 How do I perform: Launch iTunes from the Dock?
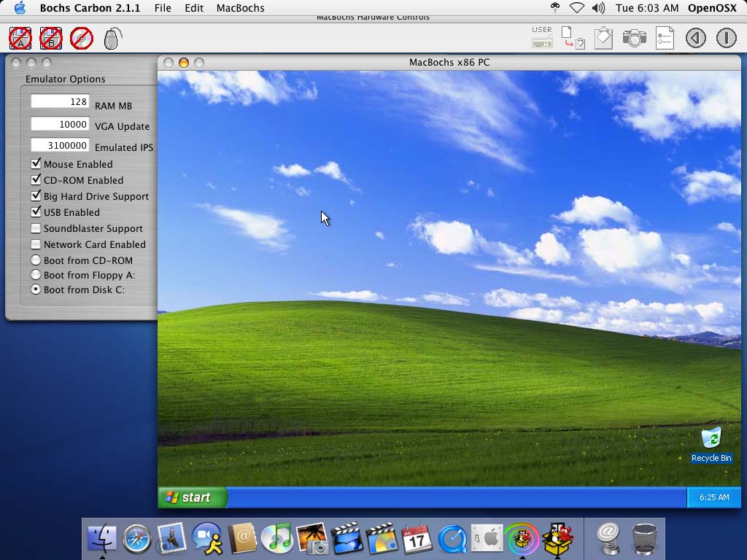pos(276,539)
